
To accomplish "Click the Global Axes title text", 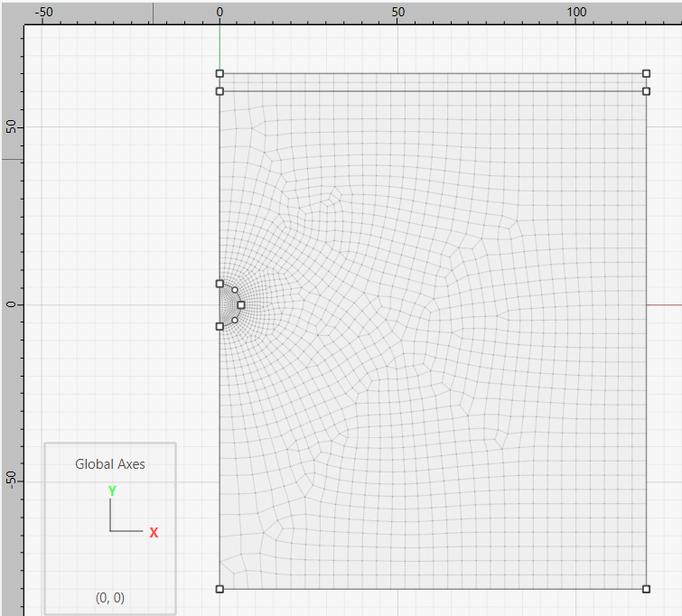I will click(109, 464).
